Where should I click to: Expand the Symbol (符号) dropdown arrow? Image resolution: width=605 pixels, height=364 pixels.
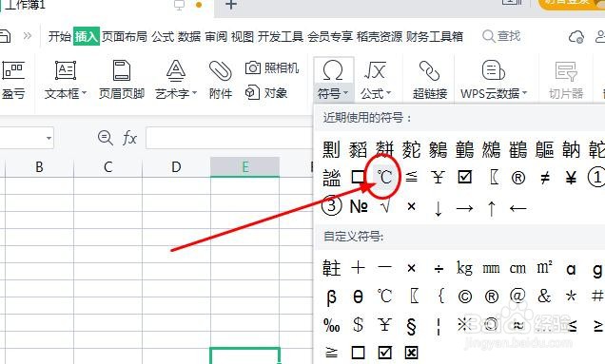(x=345, y=93)
